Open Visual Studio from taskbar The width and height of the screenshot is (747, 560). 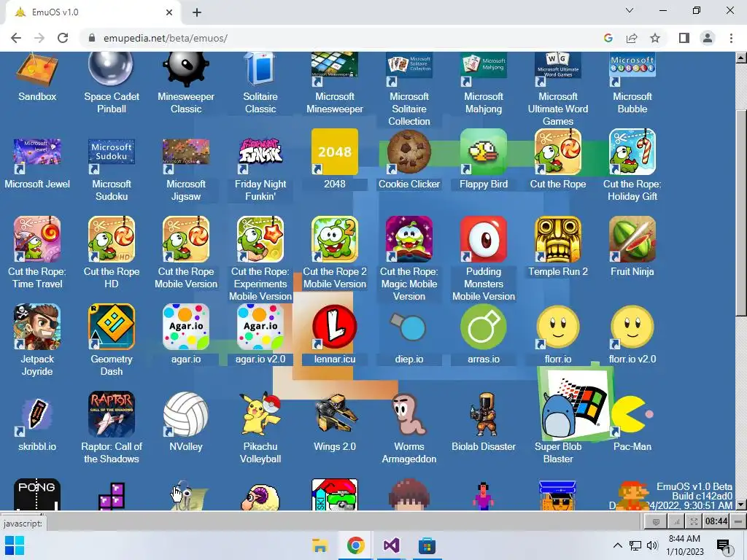point(392,545)
